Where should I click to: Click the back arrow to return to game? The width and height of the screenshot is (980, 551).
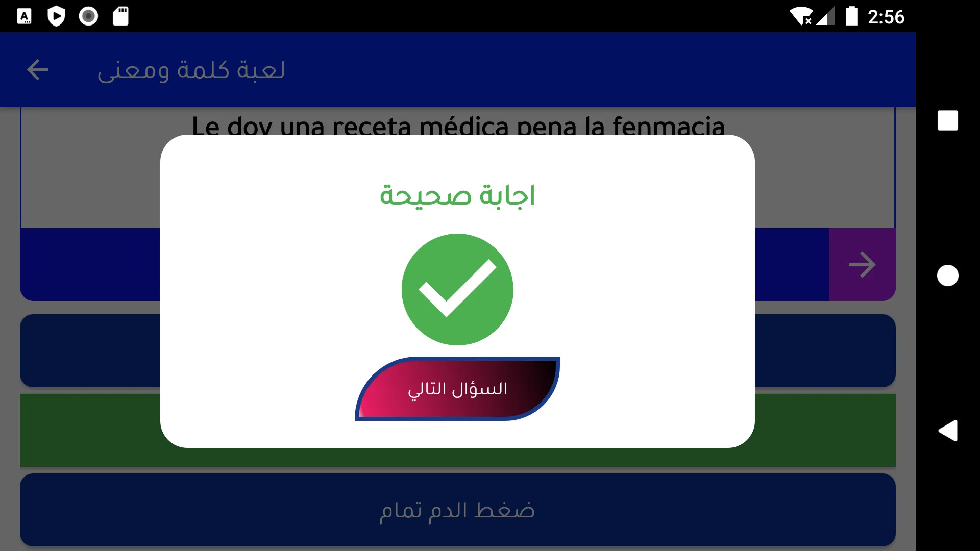click(38, 69)
